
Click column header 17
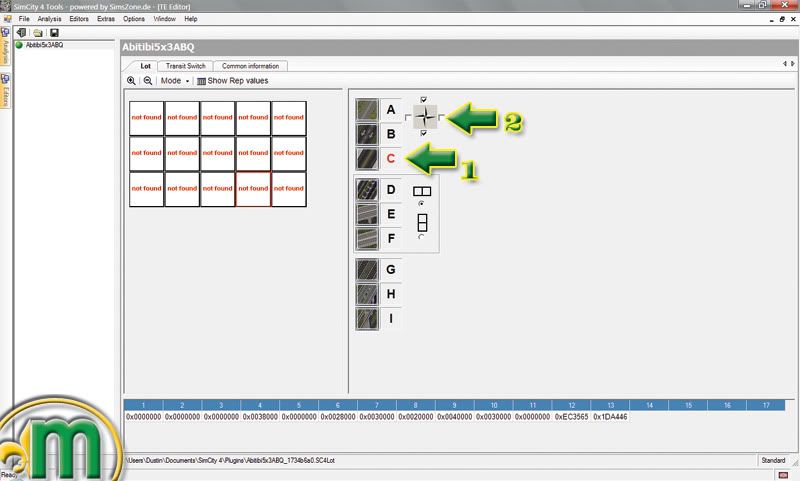766,406
